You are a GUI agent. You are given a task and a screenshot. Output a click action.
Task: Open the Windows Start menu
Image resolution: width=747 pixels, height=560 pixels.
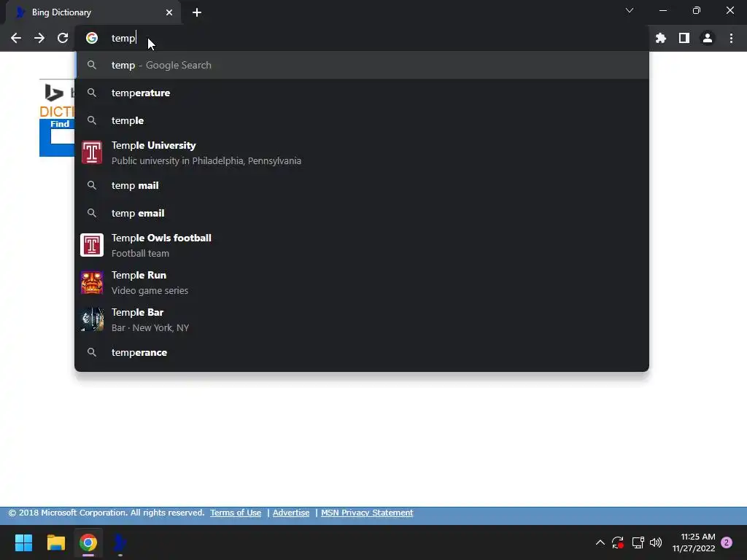pyautogui.click(x=23, y=542)
